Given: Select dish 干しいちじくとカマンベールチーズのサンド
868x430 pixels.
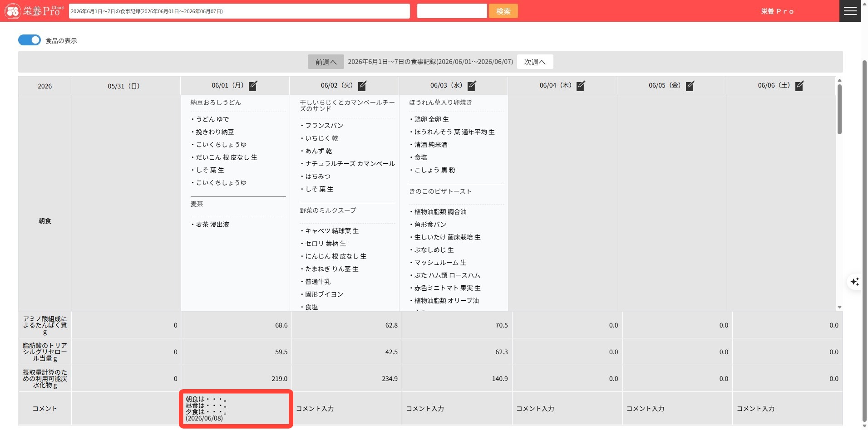Looking at the screenshot, I should pyautogui.click(x=347, y=106).
